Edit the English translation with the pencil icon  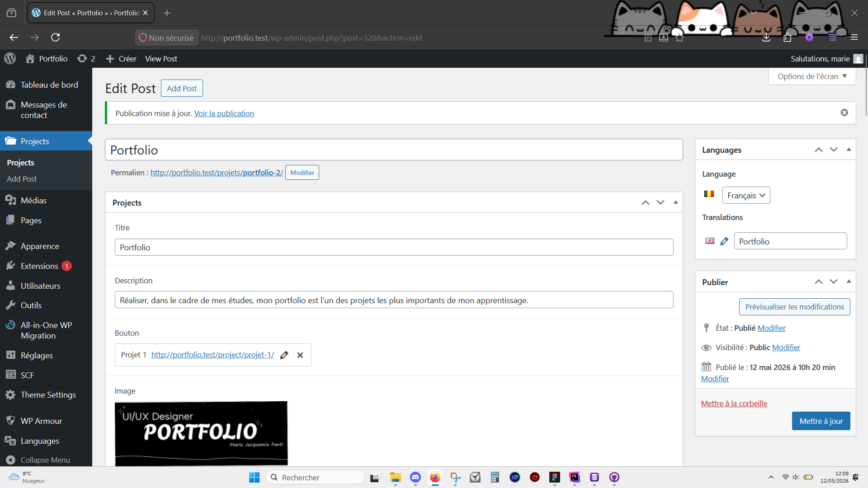724,241
